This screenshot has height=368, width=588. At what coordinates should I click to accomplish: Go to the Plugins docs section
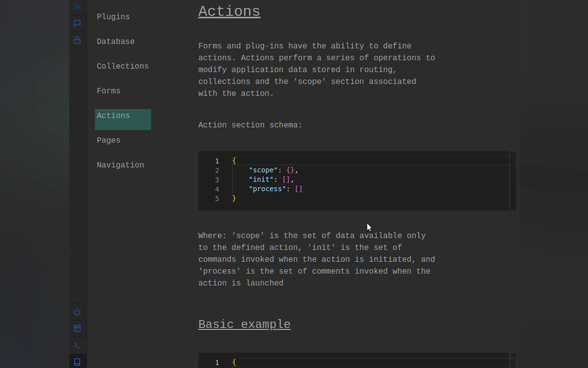113,17
